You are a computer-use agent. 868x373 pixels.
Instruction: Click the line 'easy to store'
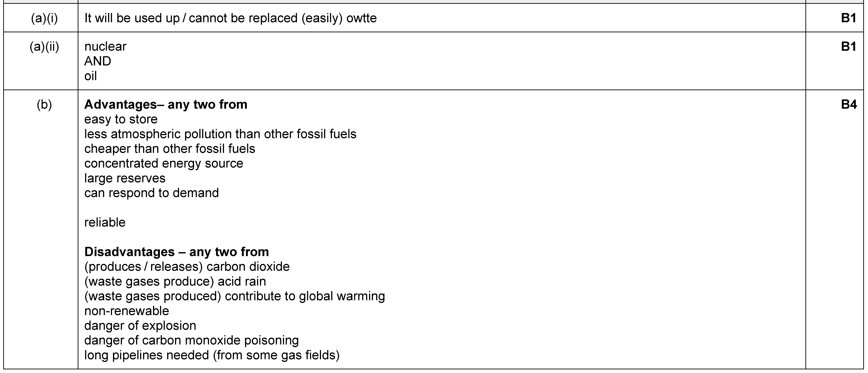[x=121, y=119]
